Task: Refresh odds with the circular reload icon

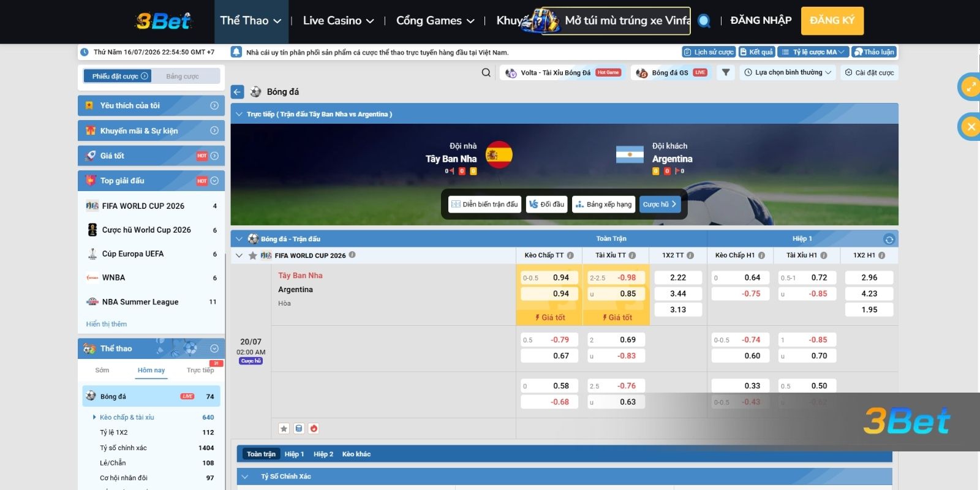Action: [x=889, y=239]
